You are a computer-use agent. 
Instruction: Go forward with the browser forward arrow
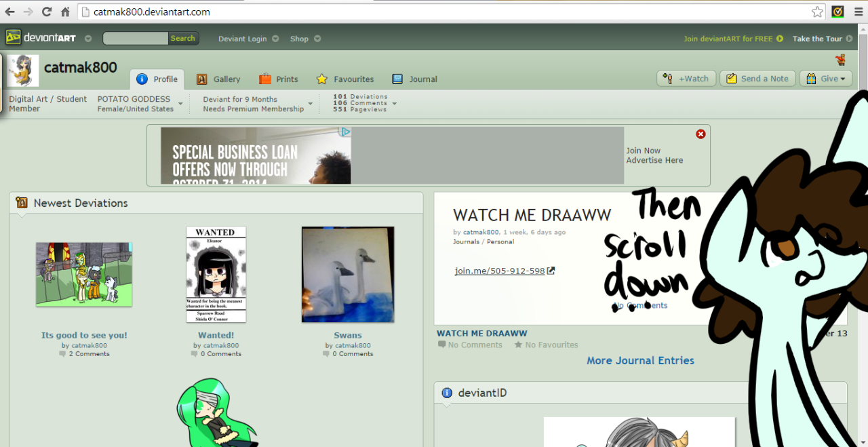(28, 12)
